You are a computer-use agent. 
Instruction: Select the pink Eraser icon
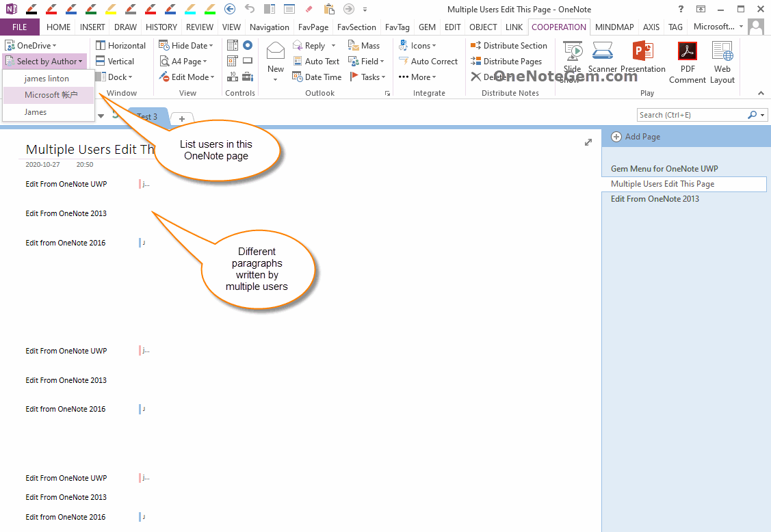point(309,9)
